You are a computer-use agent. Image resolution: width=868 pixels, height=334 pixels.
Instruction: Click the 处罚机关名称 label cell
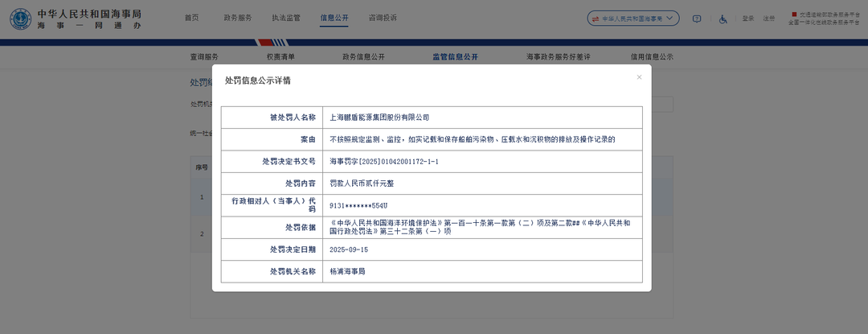(272, 272)
